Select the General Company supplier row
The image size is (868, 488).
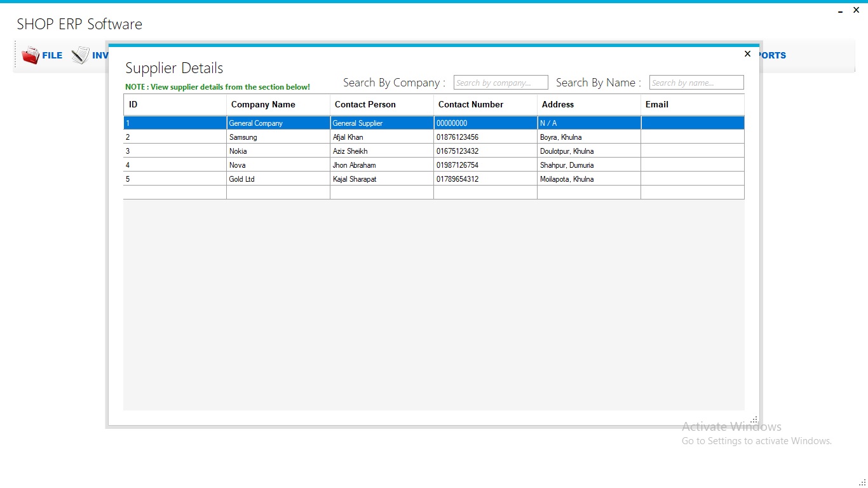(278, 123)
